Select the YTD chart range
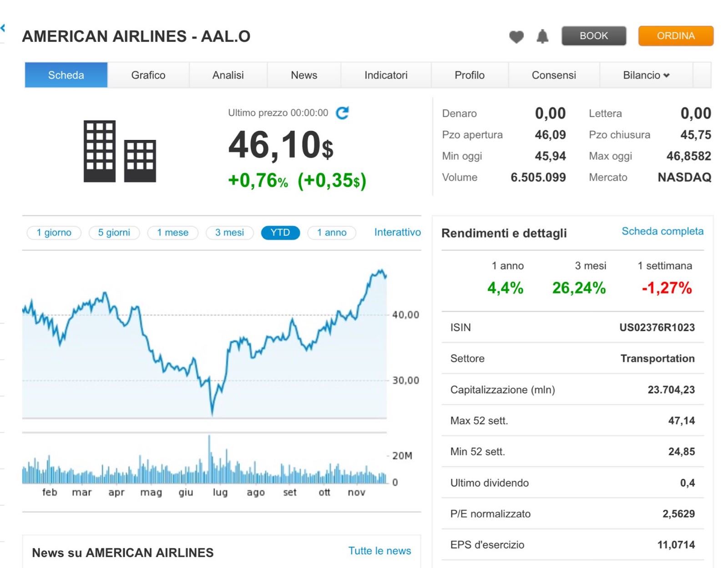This screenshot has width=728, height=568. click(x=280, y=233)
